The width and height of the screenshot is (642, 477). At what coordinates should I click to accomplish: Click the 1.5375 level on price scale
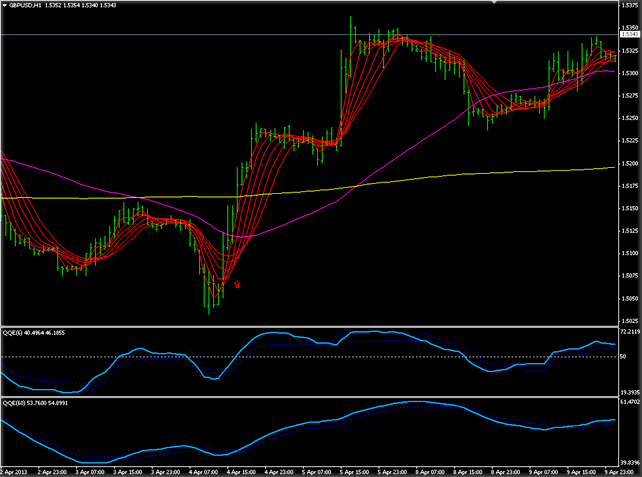click(x=629, y=5)
